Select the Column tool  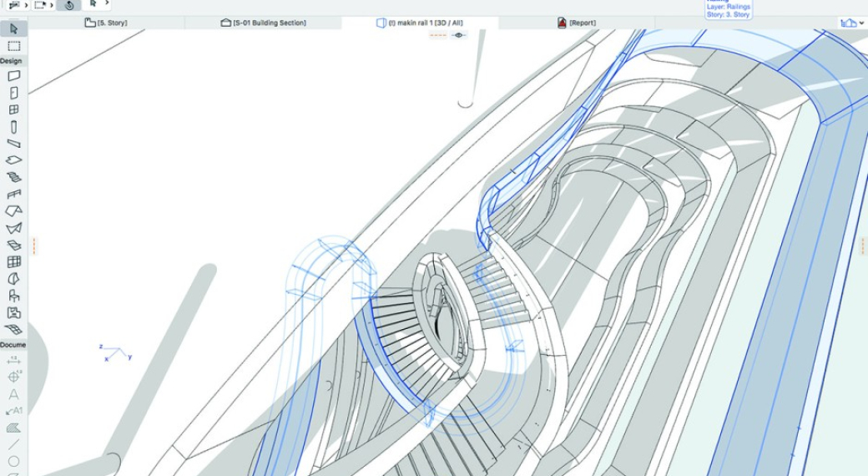coord(13,127)
